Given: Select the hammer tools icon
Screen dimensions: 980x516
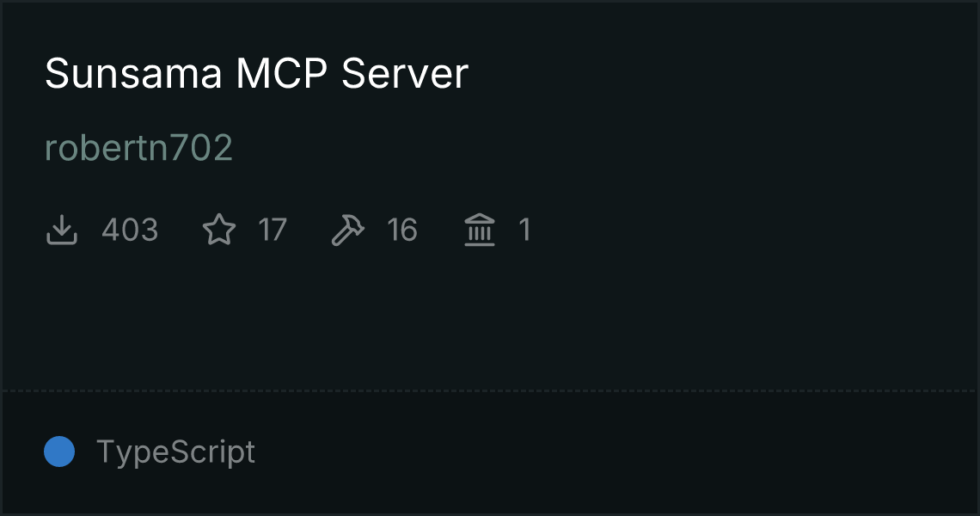Looking at the screenshot, I should [347, 230].
